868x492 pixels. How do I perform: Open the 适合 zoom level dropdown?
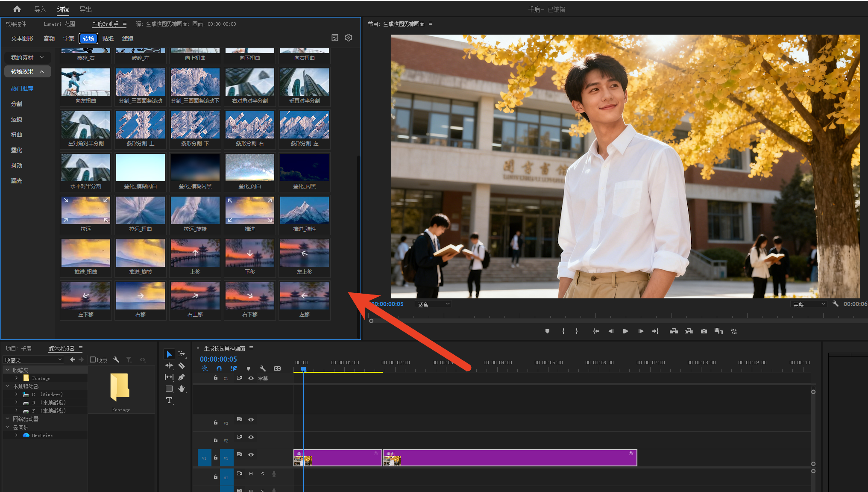[434, 304]
